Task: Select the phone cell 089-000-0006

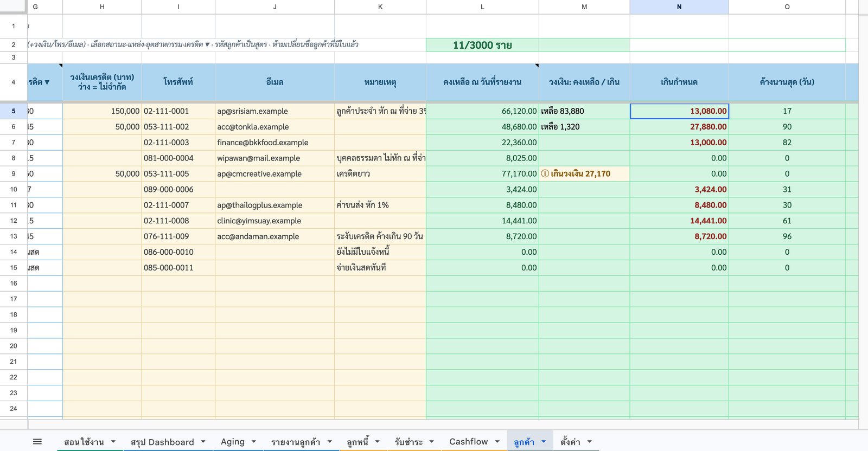Action: click(178, 190)
